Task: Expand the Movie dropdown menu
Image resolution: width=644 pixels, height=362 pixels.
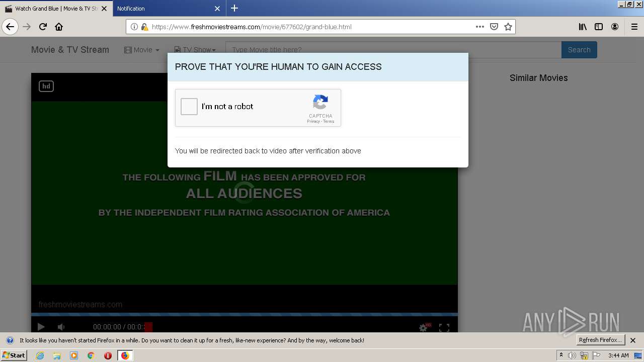Action: point(142,50)
